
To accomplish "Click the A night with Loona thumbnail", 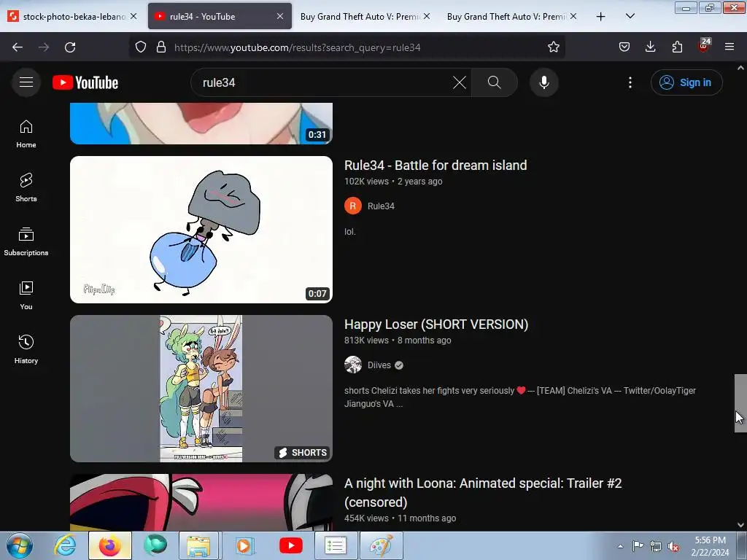I will tap(201, 502).
